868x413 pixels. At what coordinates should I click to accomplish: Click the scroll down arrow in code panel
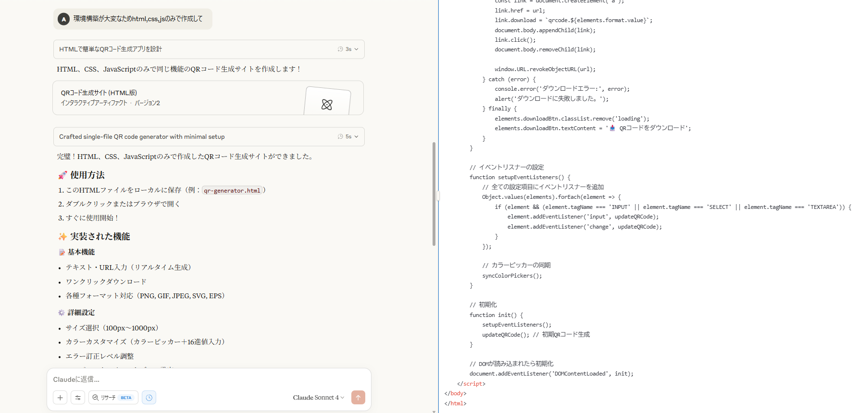pyautogui.click(x=434, y=411)
